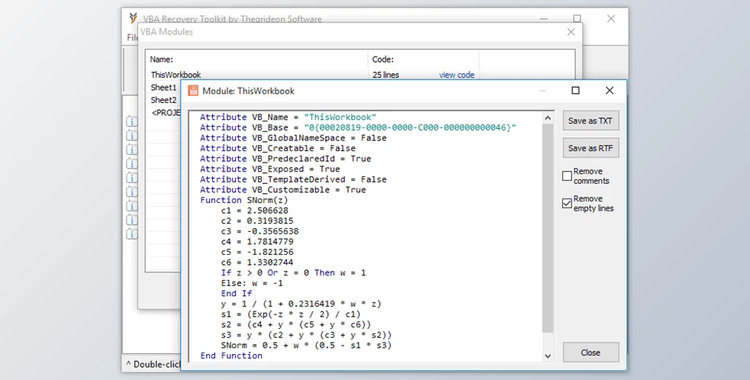Open the view code link for ThisWorkbook
Viewport: 750px width, 380px height.
(x=457, y=75)
